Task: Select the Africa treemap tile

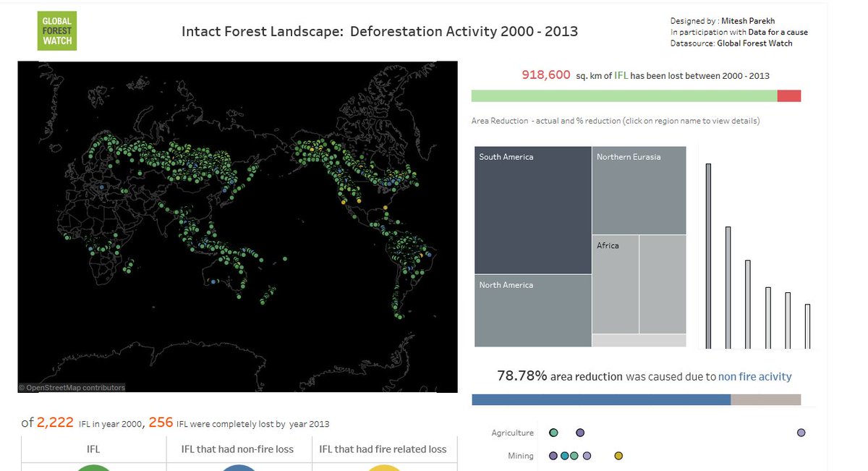Action: click(616, 284)
